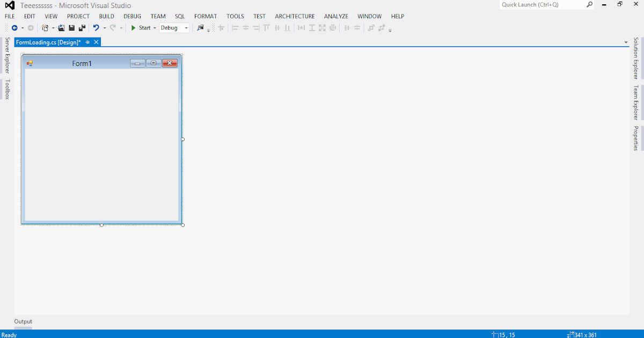Open a new project via the New Project icon
This screenshot has height=338, width=644.
(x=46, y=27)
